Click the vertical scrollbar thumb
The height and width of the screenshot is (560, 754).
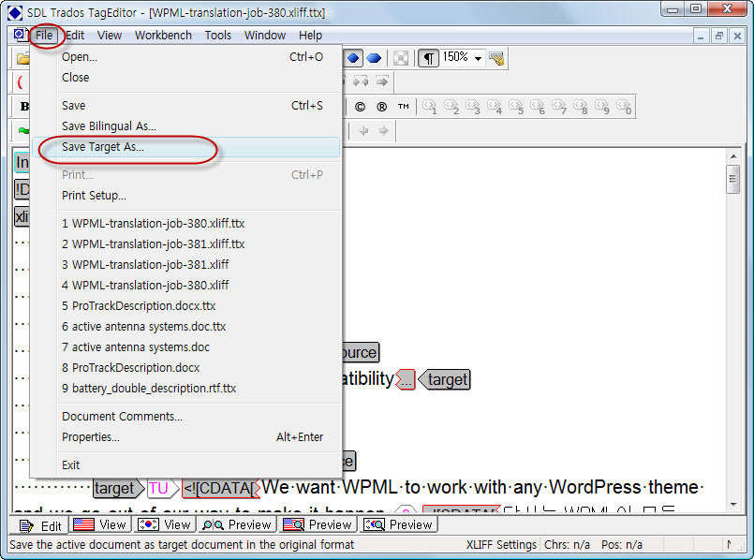732,179
